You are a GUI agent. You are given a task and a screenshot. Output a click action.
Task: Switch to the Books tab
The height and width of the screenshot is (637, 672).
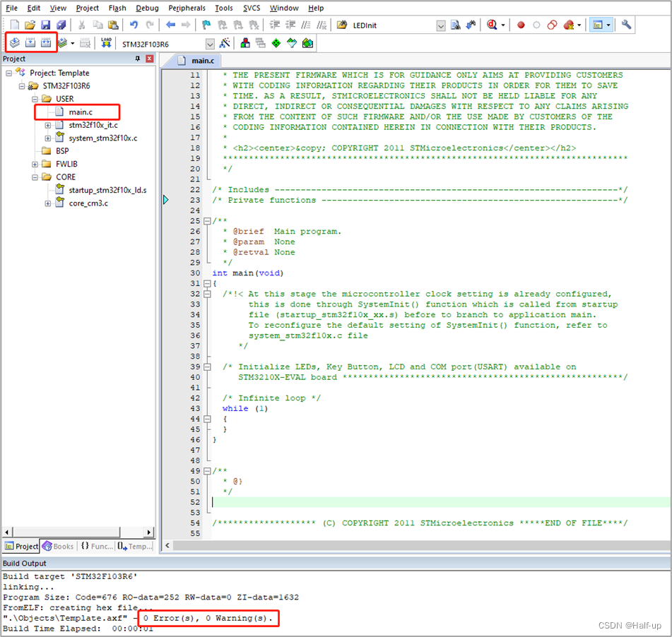(x=58, y=546)
